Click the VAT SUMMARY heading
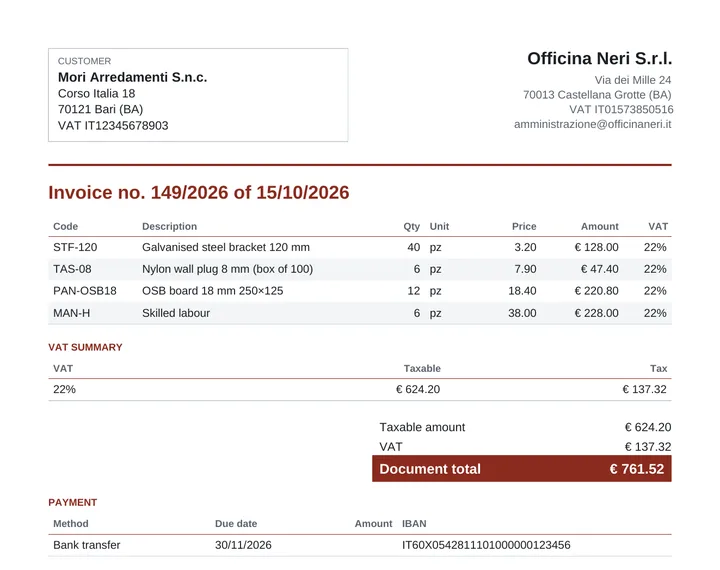720x570 pixels. coord(85,347)
